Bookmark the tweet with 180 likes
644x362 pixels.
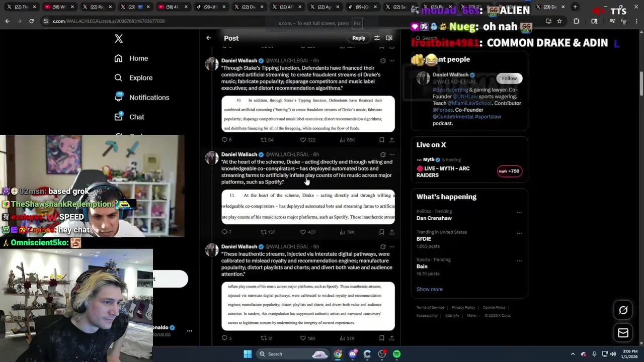[382, 338]
